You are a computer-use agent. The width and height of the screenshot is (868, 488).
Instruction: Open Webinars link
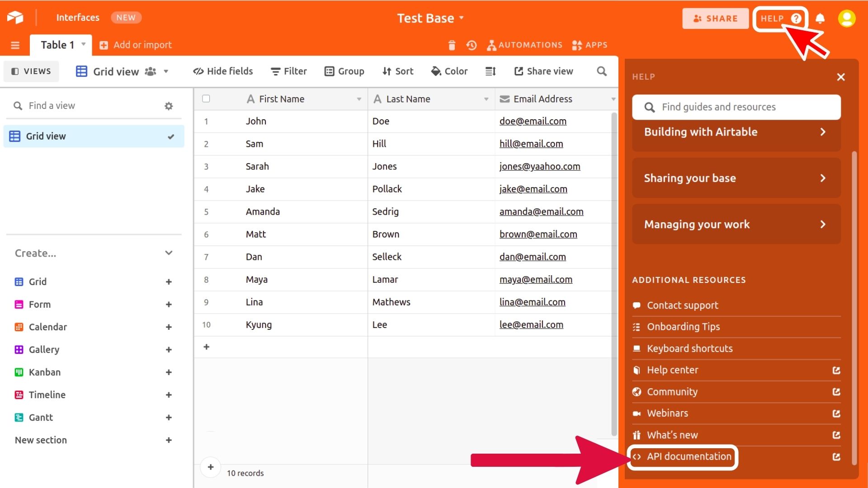click(x=736, y=413)
